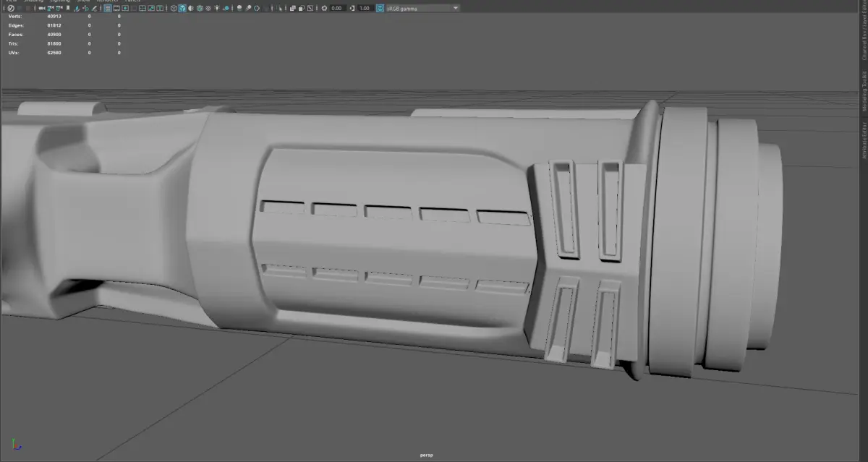Click the 2D pan/zoom icon
Viewport: 868px width, 462px height.
point(85,8)
